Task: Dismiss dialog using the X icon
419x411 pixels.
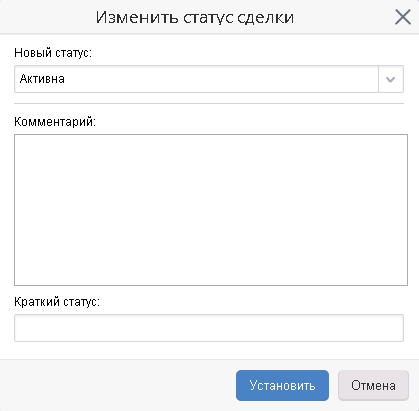Action: coord(403,17)
